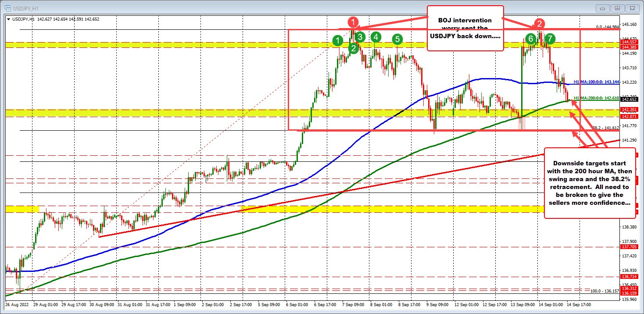Viewport: 644px width, 314px height.
Task: Select green circle marker 3 near the swing high
Action: pos(360,38)
